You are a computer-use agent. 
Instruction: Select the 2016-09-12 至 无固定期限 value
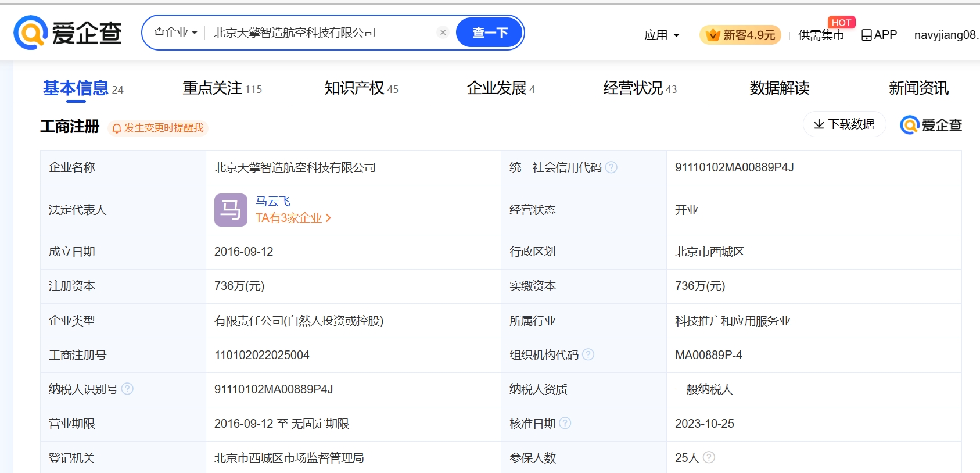pyautogui.click(x=282, y=424)
